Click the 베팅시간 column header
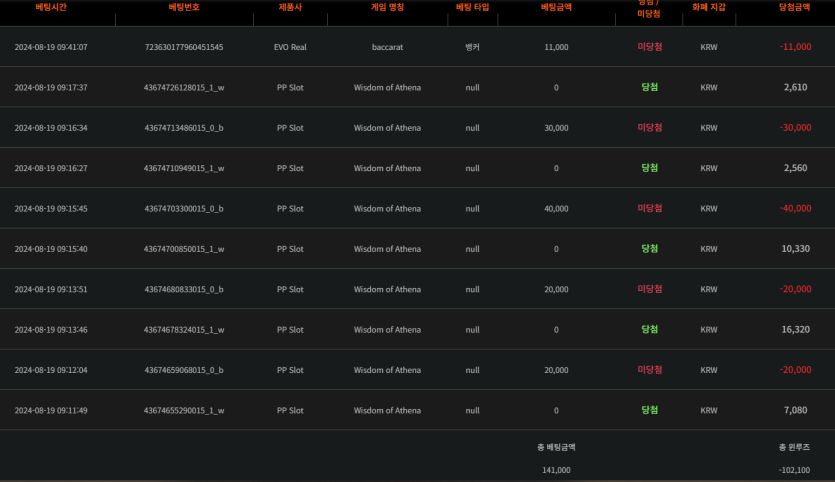Screen dimensions: 835x482 51,7
